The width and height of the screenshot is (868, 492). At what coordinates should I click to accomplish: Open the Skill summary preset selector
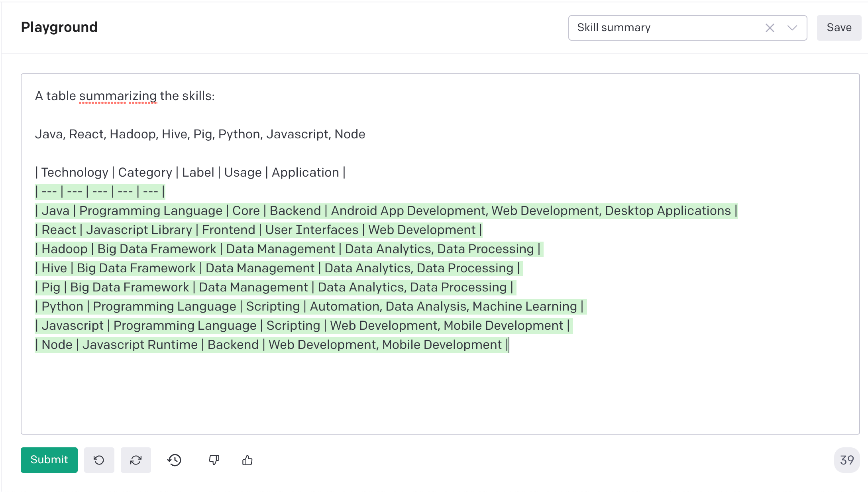678,28
